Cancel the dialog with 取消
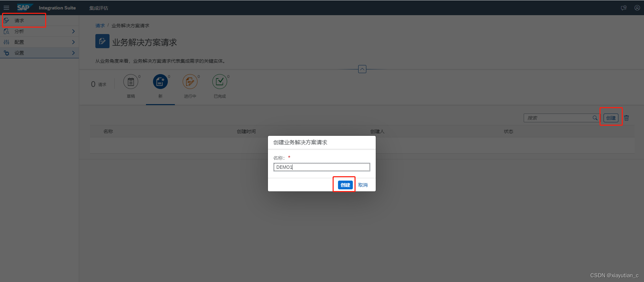Image resolution: width=644 pixels, height=282 pixels. click(363, 185)
